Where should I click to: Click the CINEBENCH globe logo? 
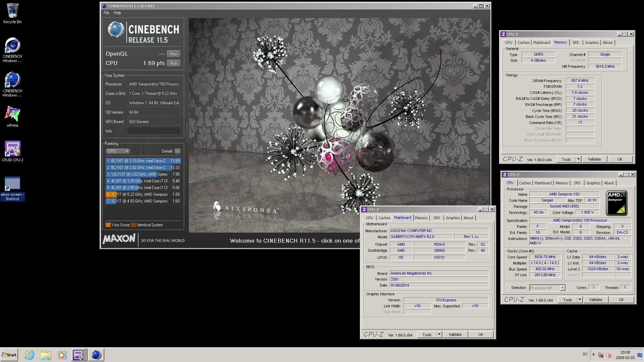click(116, 29)
